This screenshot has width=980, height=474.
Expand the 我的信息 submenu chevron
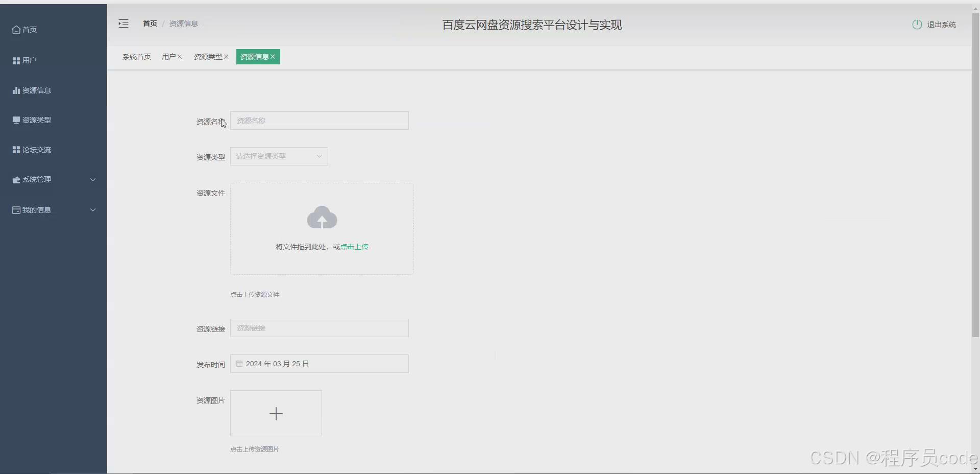pos(93,210)
